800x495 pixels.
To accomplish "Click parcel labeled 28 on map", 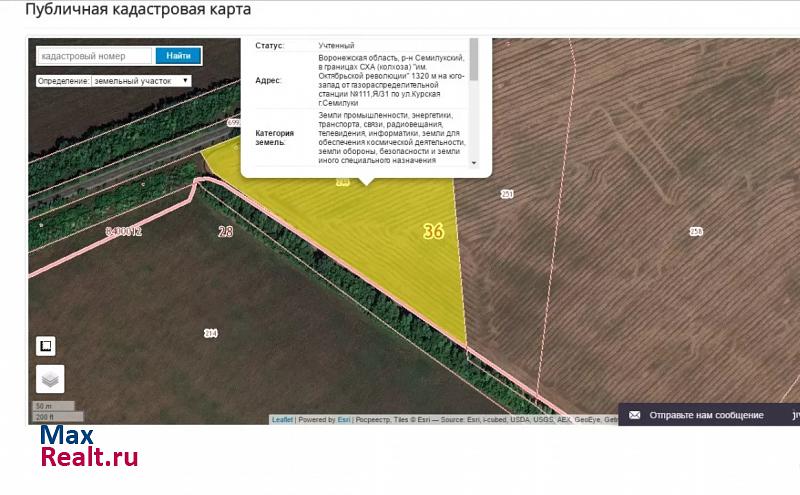I will (225, 231).
